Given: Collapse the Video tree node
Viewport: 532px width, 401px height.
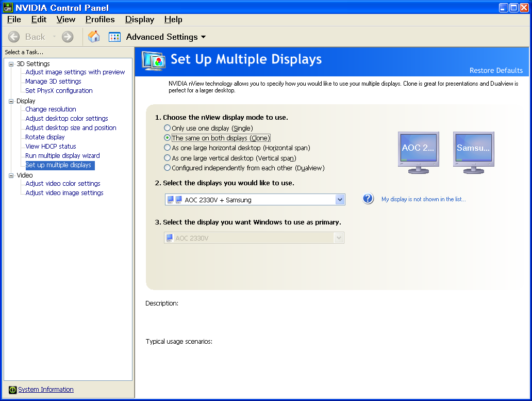Looking at the screenshot, I should 11,175.
